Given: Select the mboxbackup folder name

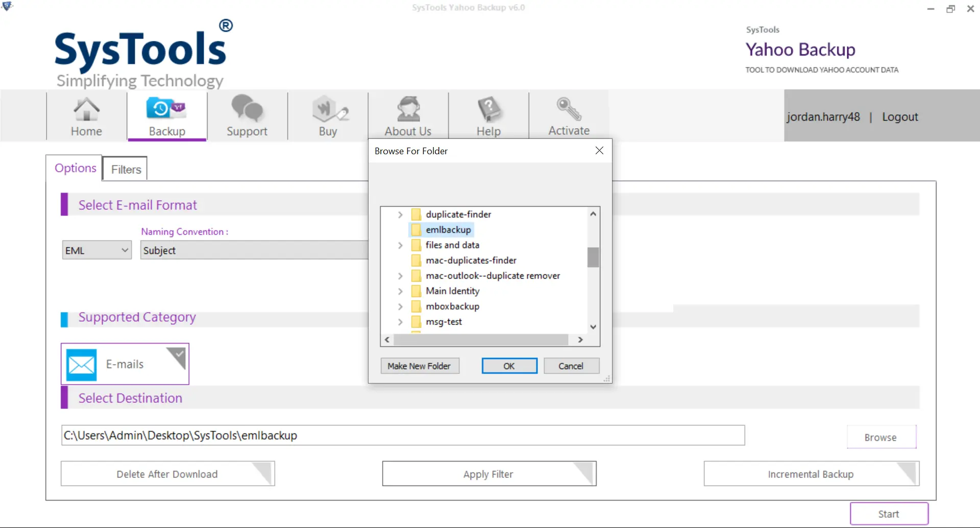Looking at the screenshot, I should [x=453, y=306].
